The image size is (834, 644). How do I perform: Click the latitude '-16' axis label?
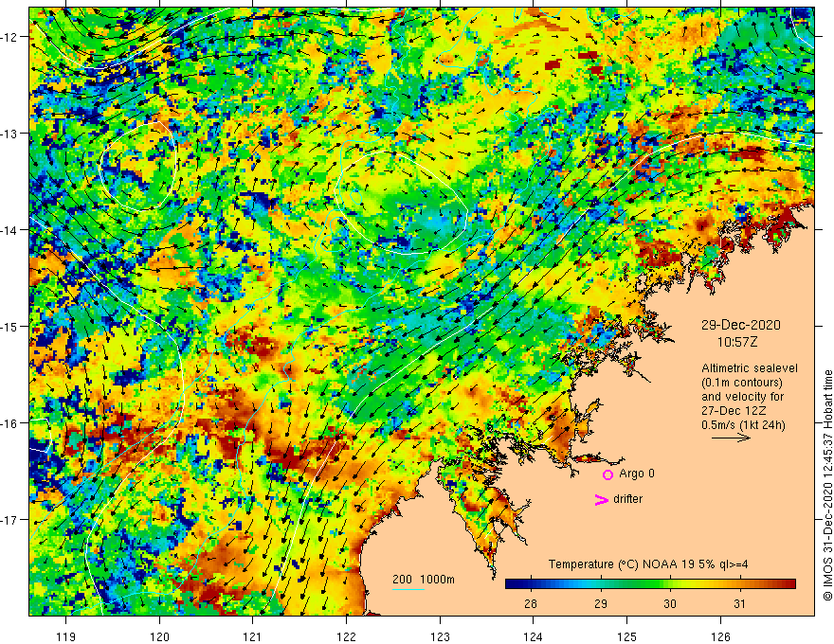click(x=10, y=423)
